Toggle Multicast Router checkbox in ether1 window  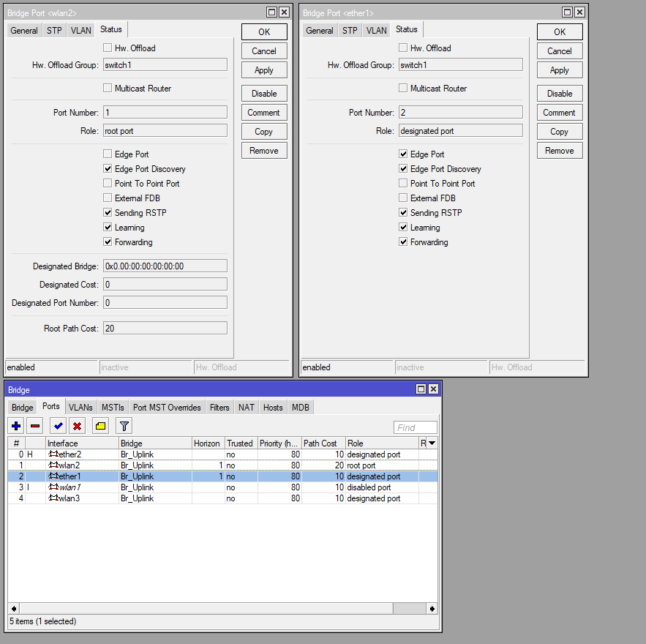(x=403, y=88)
